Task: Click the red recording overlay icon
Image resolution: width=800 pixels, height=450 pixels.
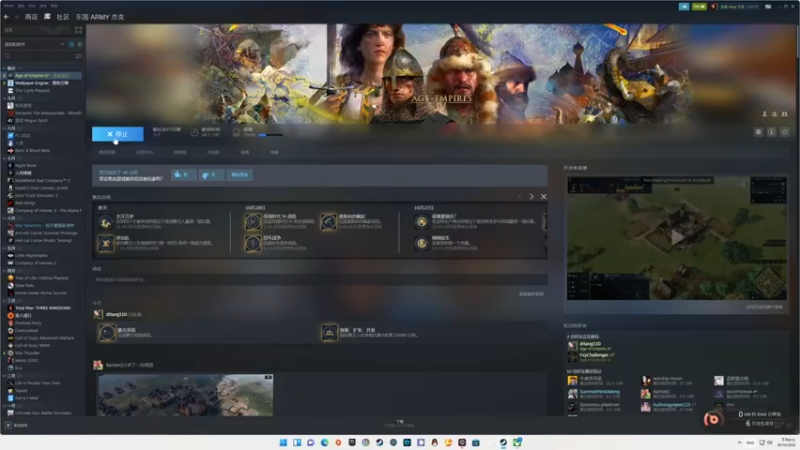Action: [x=713, y=419]
